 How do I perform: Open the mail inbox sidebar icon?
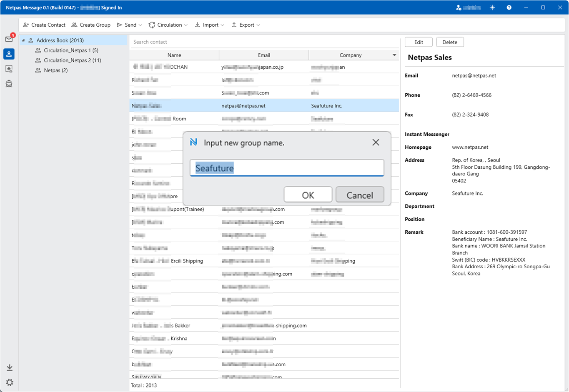click(x=9, y=39)
